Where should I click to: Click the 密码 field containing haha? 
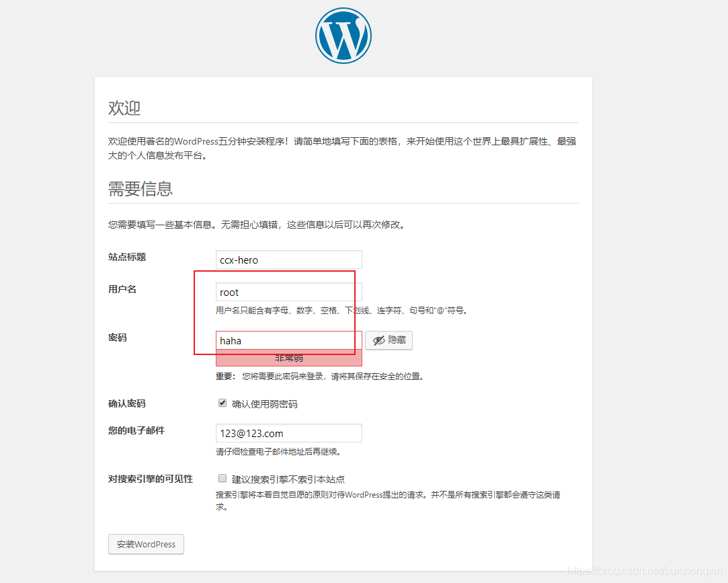(289, 340)
